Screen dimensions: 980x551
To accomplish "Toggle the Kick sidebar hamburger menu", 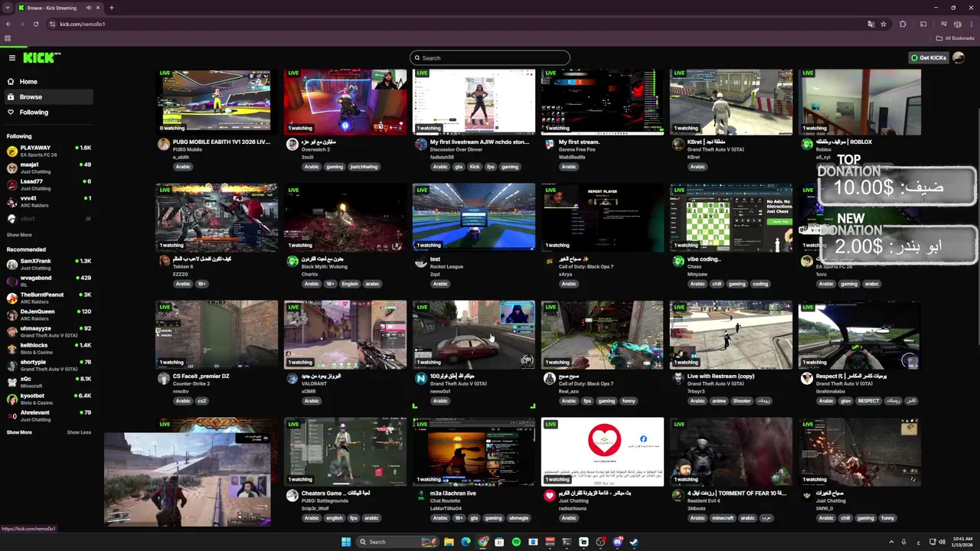I will pyautogui.click(x=12, y=57).
